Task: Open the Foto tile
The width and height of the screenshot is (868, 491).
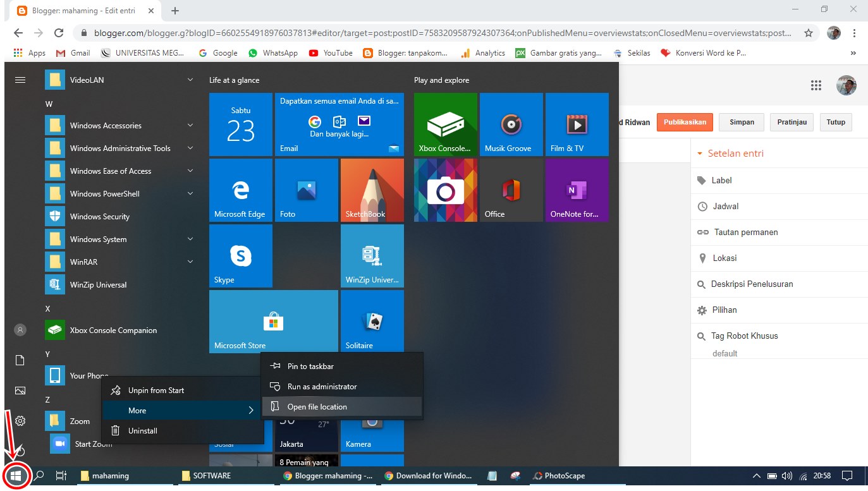Action: (306, 190)
